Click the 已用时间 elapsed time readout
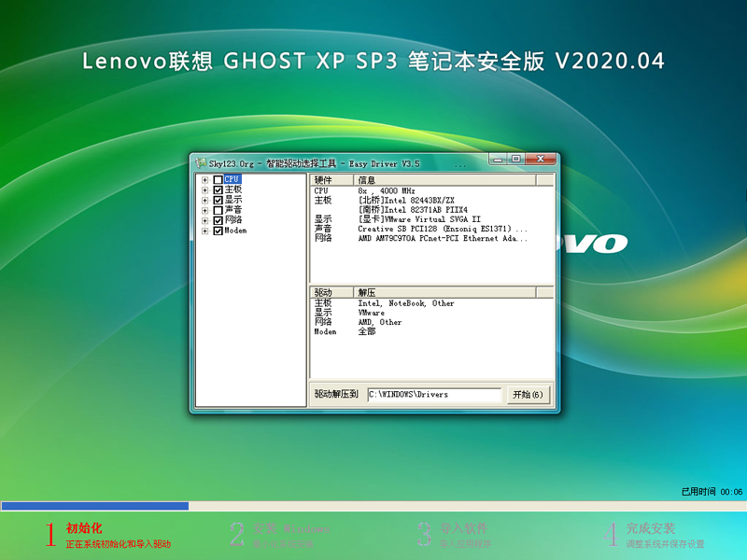Viewport: 747px width, 560px height. [712, 492]
